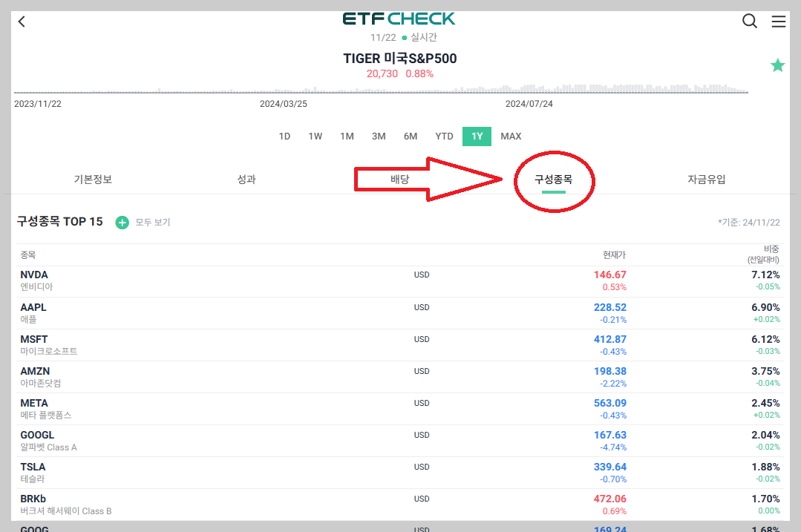Click the 현재가 column header
Image resolution: width=801 pixels, height=532 pixels.
point(614,254)
